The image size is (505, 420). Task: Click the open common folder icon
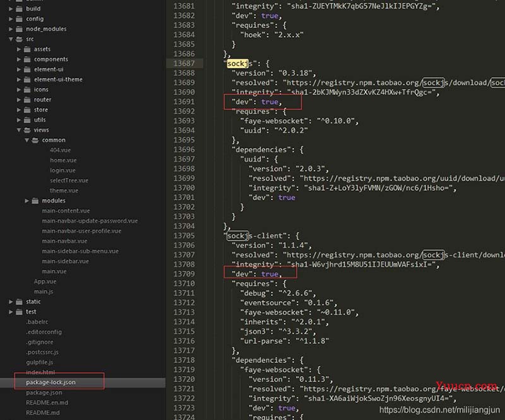(35, 140)
